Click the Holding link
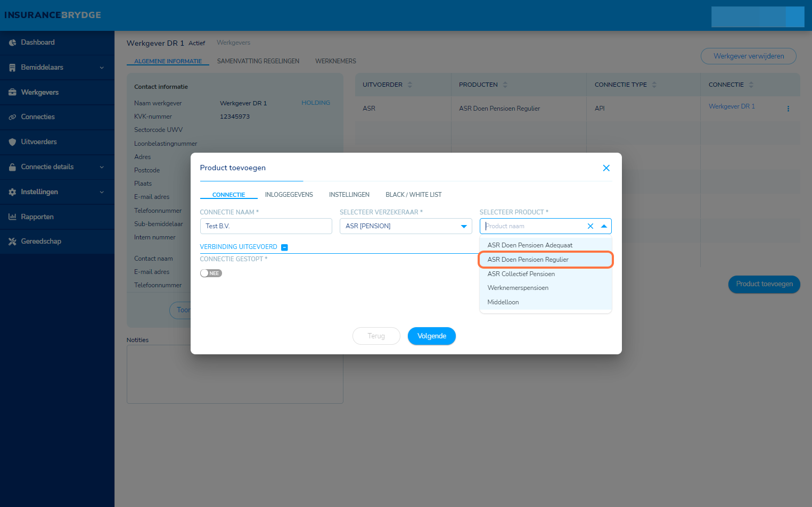 [316, 103]
